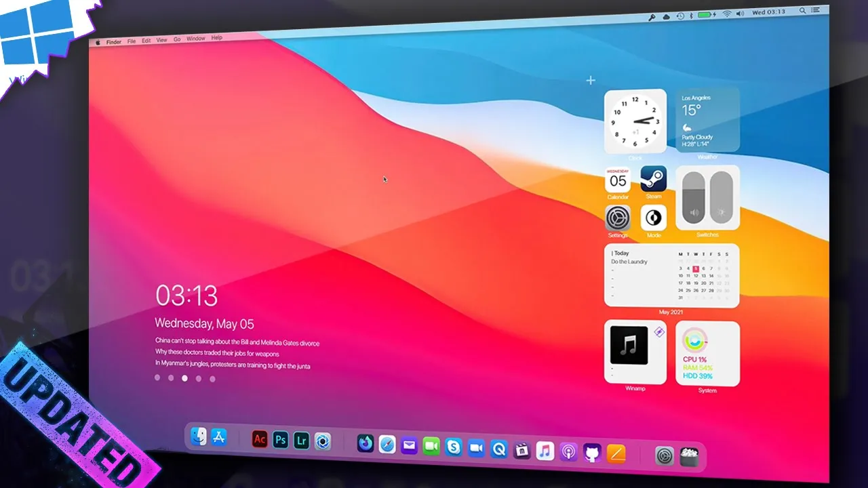Open Skype in the dock
Image resolution: width=868 pixels, height=488 pixels.
click(x=454, y=447)
